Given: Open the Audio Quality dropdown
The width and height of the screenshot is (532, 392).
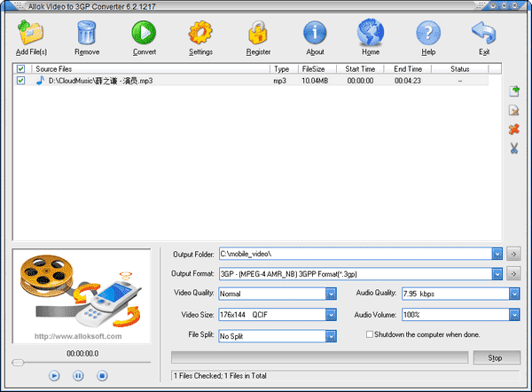Looking at the screenshot, I should click(514, 294).
